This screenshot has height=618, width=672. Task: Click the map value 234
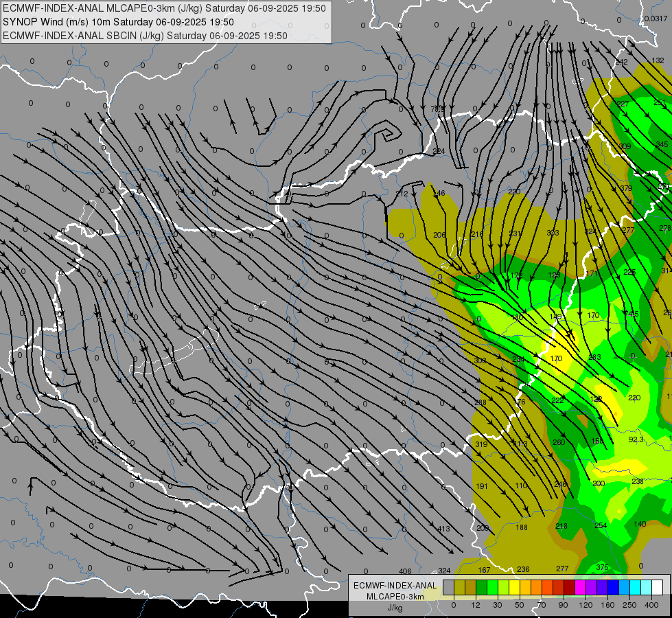point(518,359)
